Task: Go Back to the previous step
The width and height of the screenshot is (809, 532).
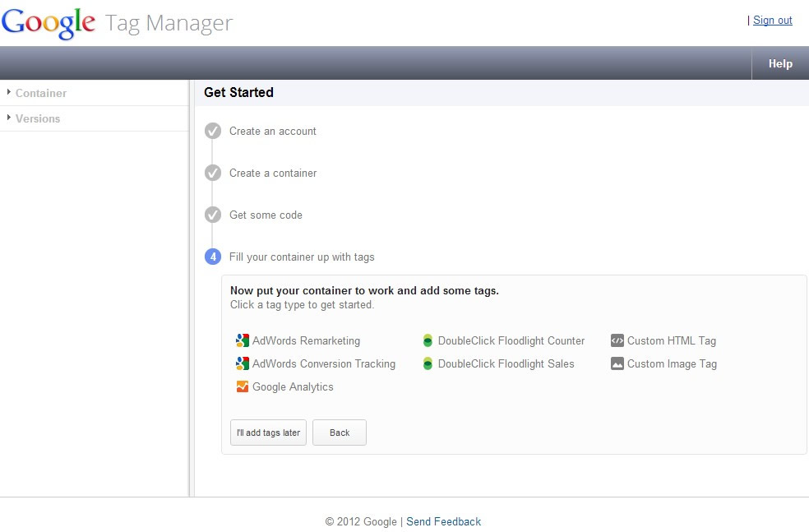Action: click(340, 433)
